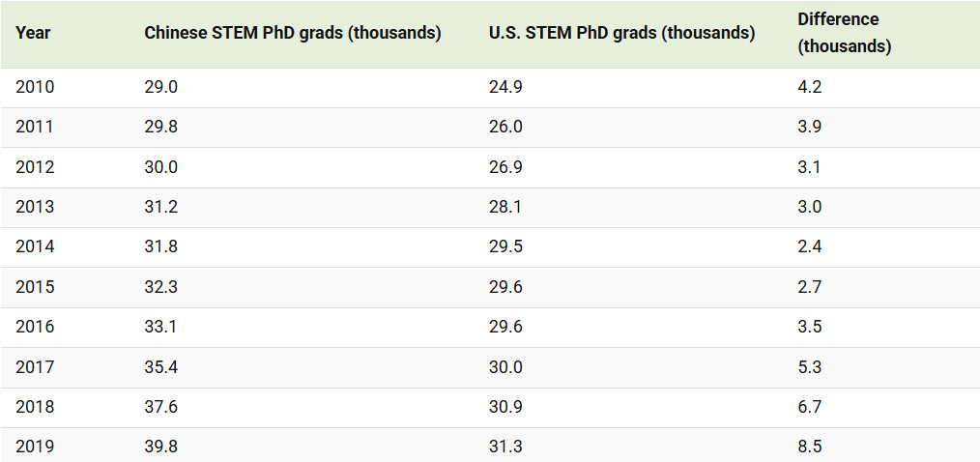Select the 32.3 value in the 2015 row

[x=161, y=287]
